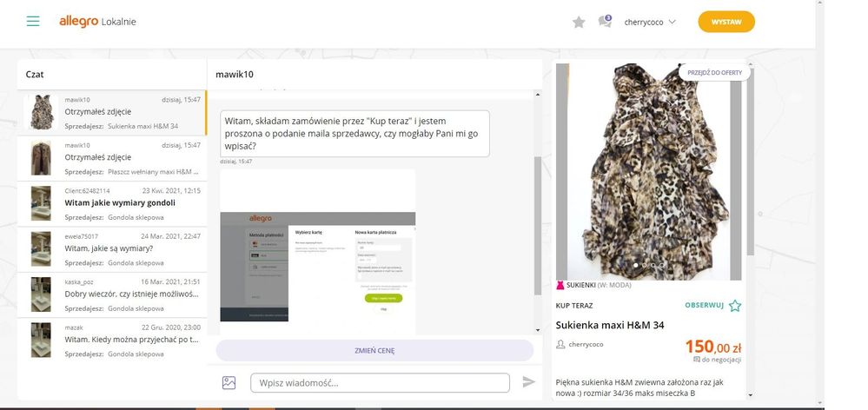Open mawik10 chat about Sukienka maxi H&M

[112, 113]
